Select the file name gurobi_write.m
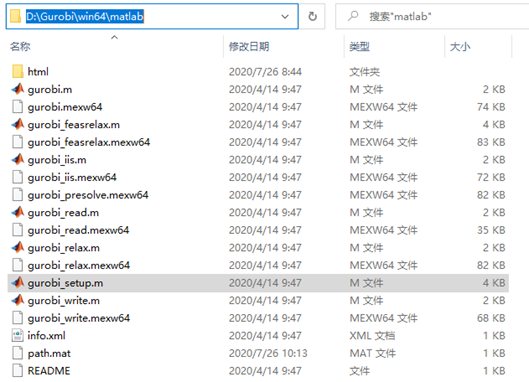The width and height of the screenshot is (529, 382). [x=64, y=300]
